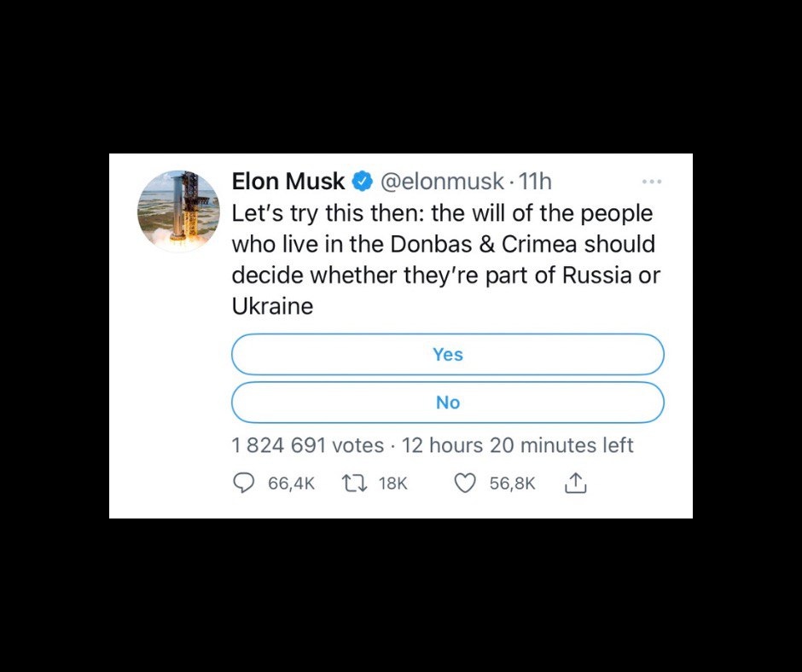Open the three-dot more options menu
This screenshot has width=802, height=672.
coord(652,182)
